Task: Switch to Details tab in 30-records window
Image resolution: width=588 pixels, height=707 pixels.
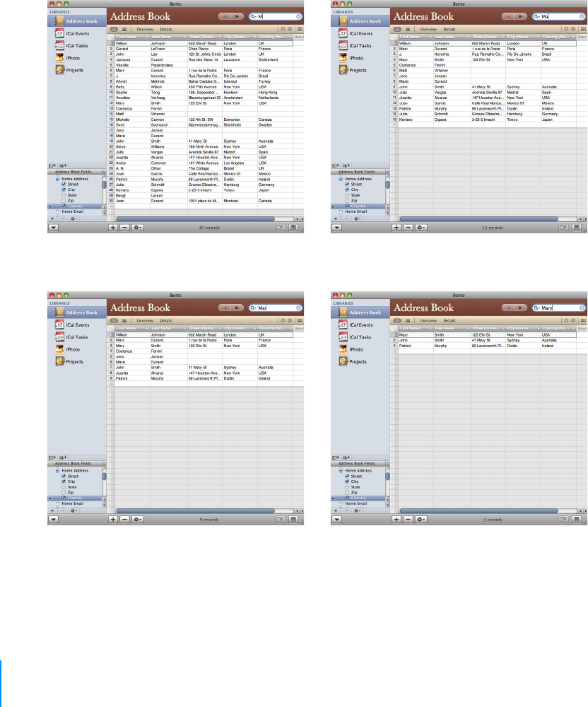Action: point(166,29)
